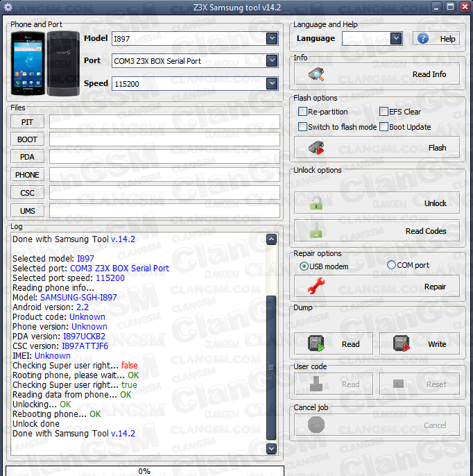Tick the Switch to flash mode checkbox
Viewport: 473px width, 476px height.
click(302, 126)
